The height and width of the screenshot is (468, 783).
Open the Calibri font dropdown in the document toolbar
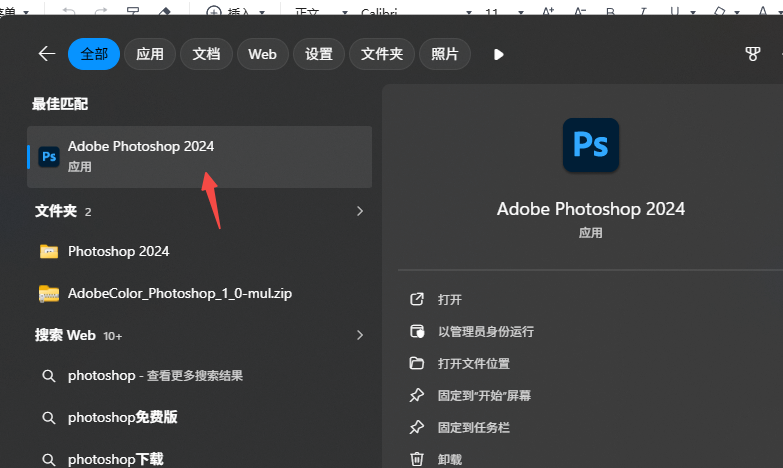468,12
